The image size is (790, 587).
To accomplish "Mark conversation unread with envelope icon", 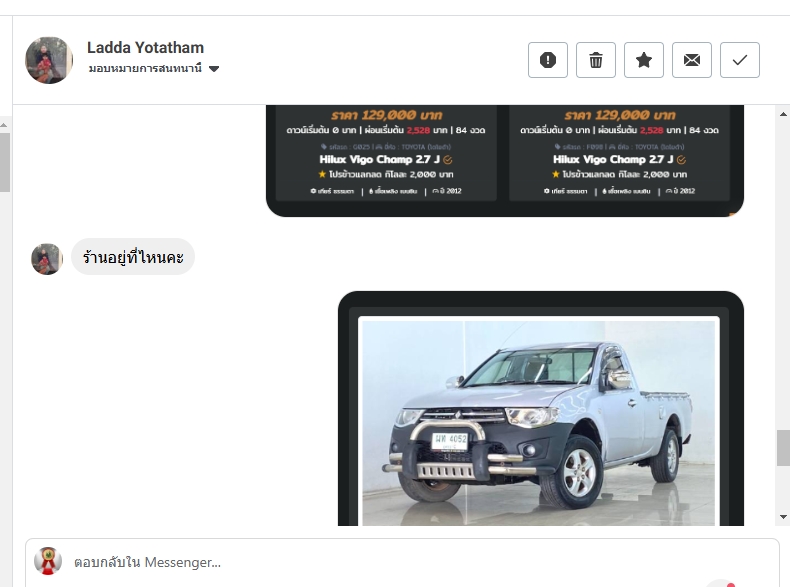I will point(692,60).
